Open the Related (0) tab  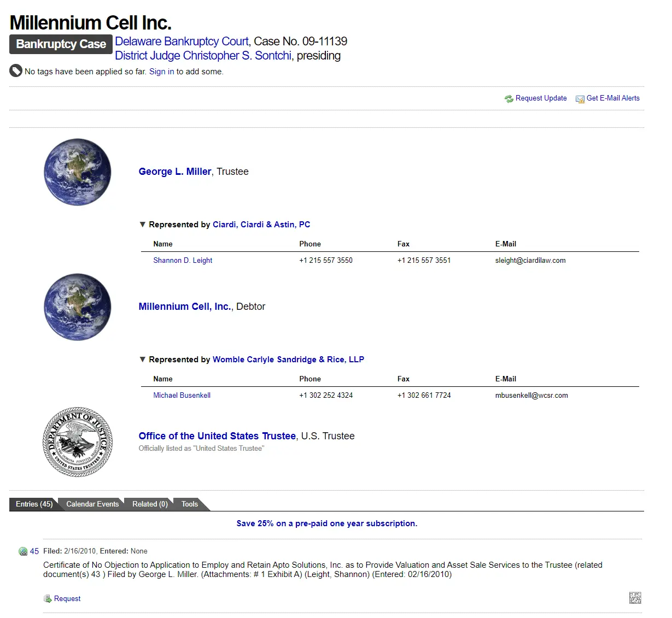coord(150,504)
